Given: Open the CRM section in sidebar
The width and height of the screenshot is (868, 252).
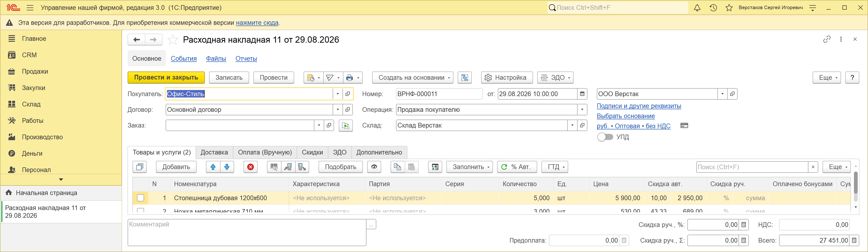Looking at the screenshot, I should pyautogui.click(x=29, y=55).
